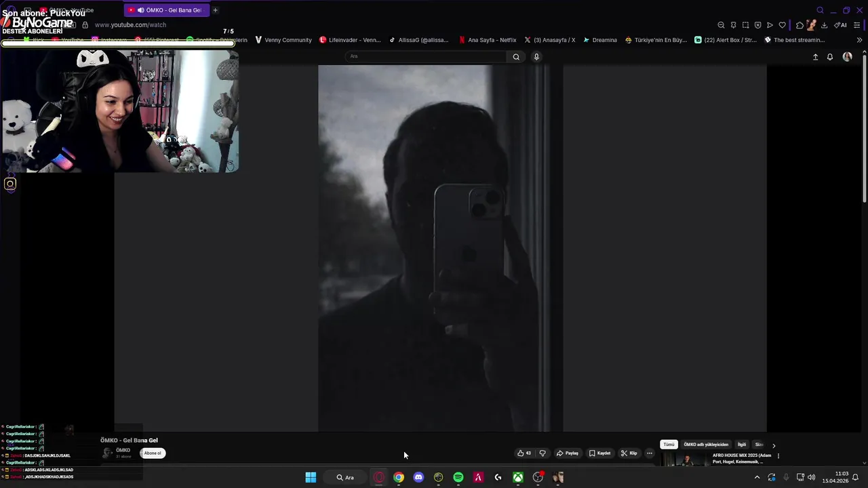868x488 pixels.
Task: Open AFRO HOUSE MIX 2025 video thumbnail
Action: click(686, 460)
